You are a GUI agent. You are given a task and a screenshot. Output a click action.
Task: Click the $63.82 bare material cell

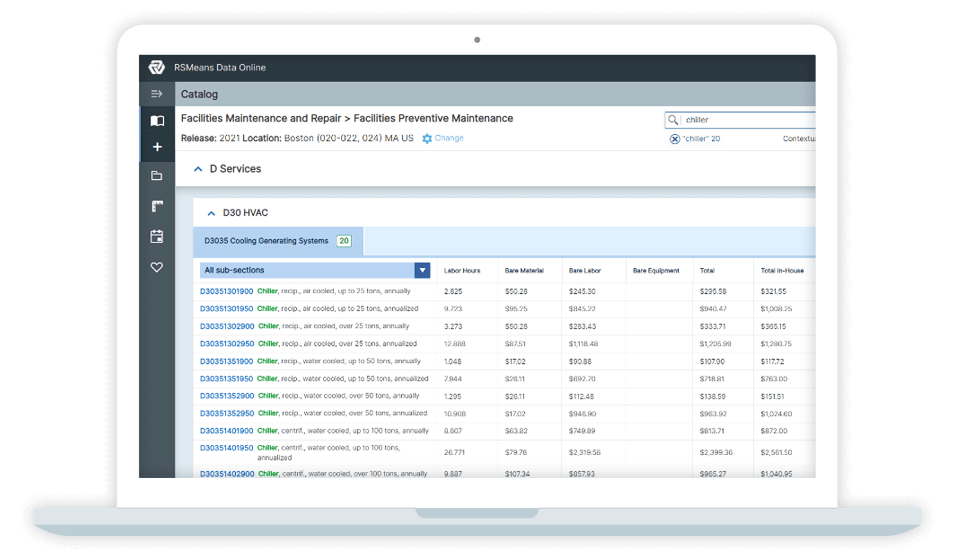tap(516, 430)
